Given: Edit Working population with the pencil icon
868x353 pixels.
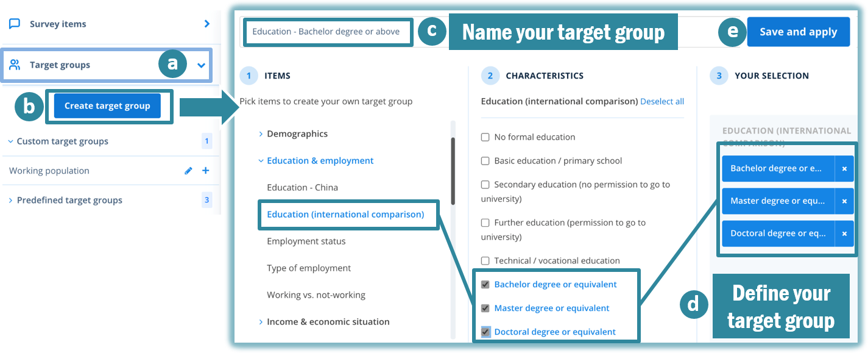Looking at the screenshot, I should [x=188, y=171].
